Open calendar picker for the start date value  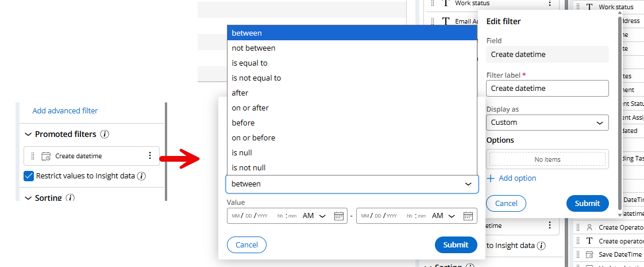pos(339,216)
